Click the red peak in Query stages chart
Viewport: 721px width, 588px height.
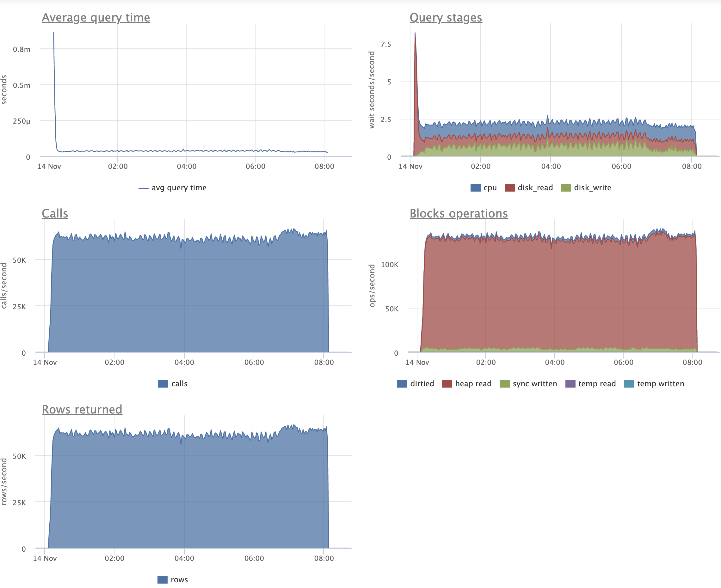(416, 37)
